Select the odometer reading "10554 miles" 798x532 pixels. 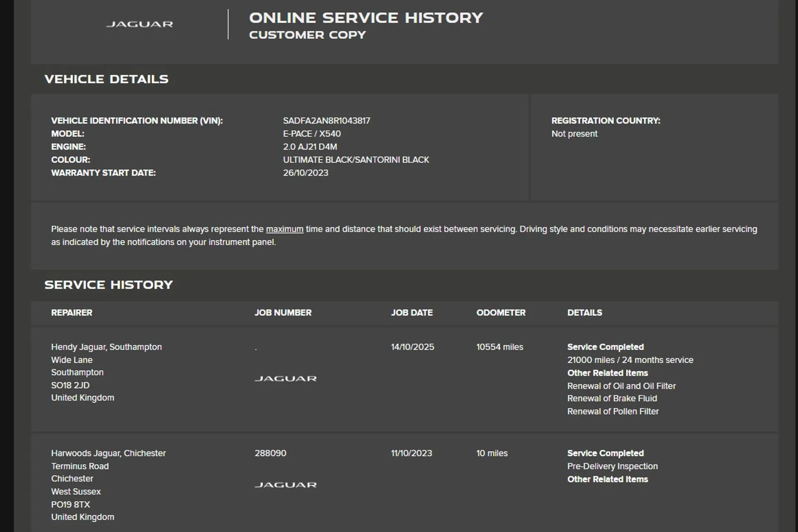[x=500, y=347]
